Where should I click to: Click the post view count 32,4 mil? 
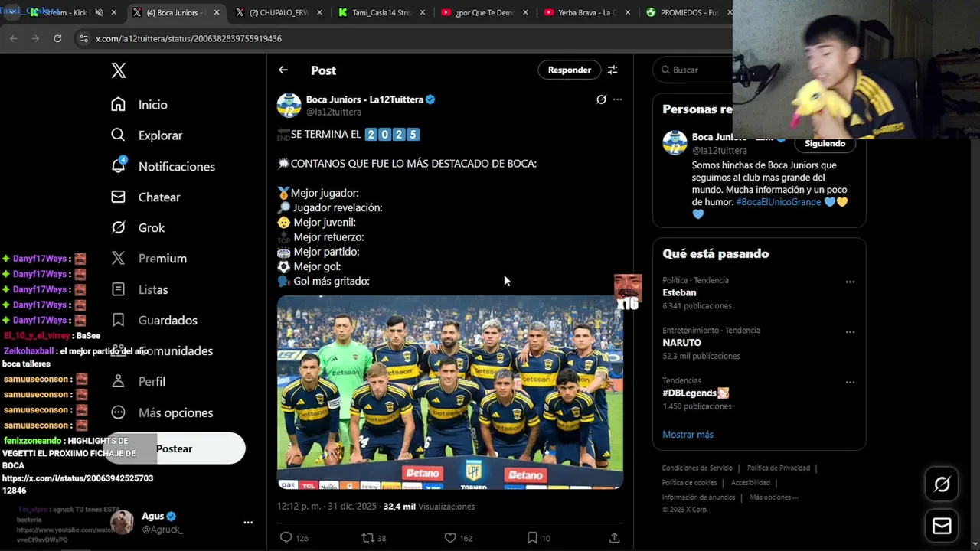point(429,507)
